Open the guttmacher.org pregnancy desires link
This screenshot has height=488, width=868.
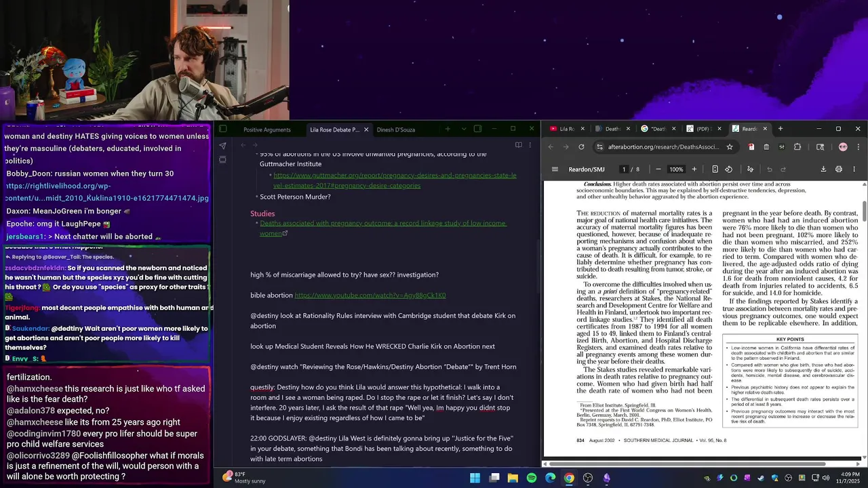pos(395,180)
